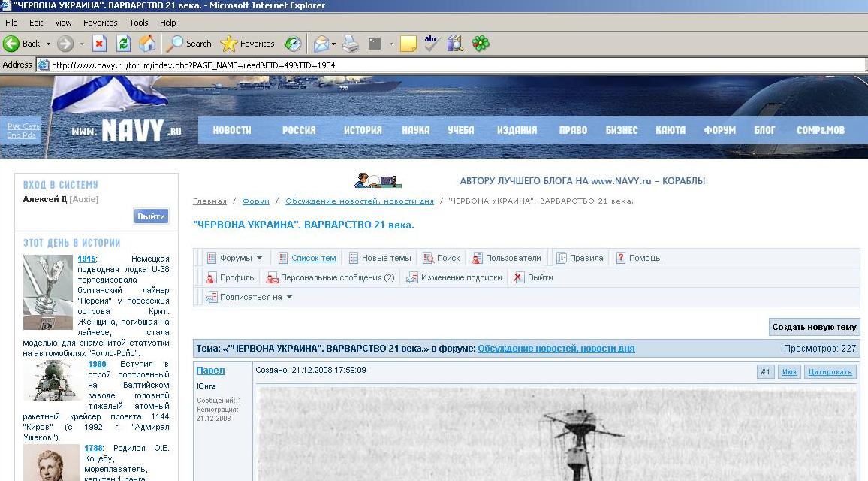Open БИЗНЕС in site navigation

tap(622, 130)
